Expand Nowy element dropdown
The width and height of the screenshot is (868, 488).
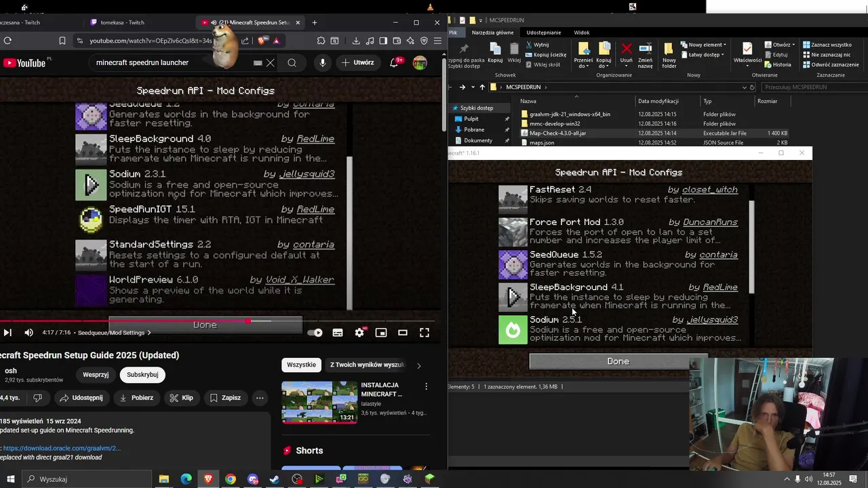pyautogui.click(x=705, y=45)
